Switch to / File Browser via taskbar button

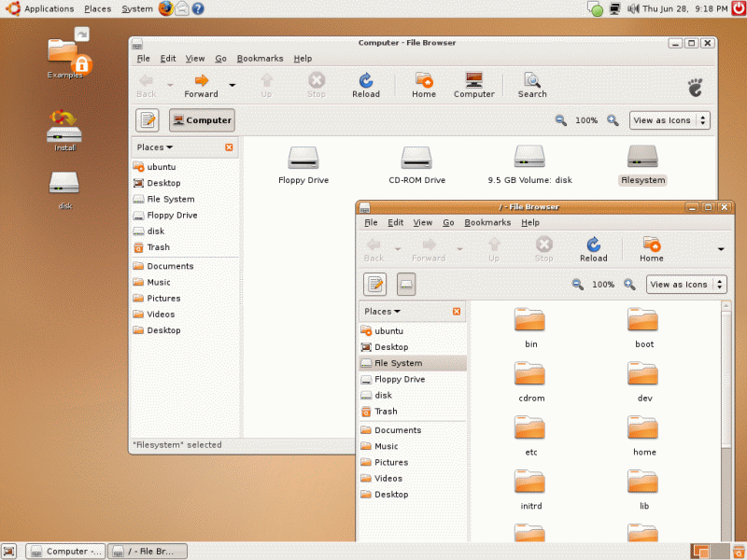[148, 551]
